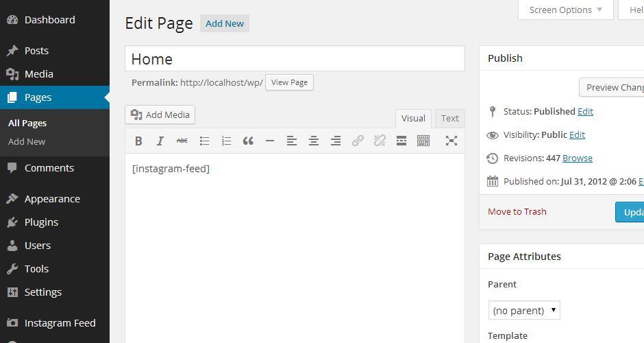The image size is (644, 343).
Task: Insert a bulleted list
Action: point(204,141)
